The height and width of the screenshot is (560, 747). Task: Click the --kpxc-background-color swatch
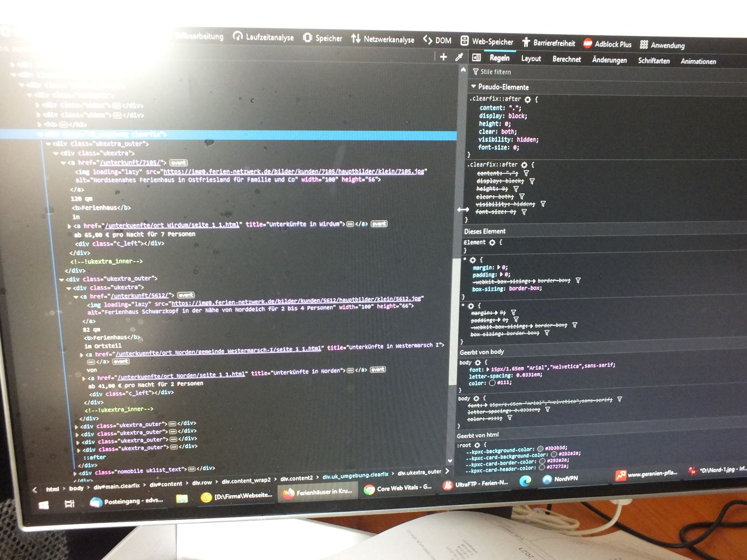(540, 449)
